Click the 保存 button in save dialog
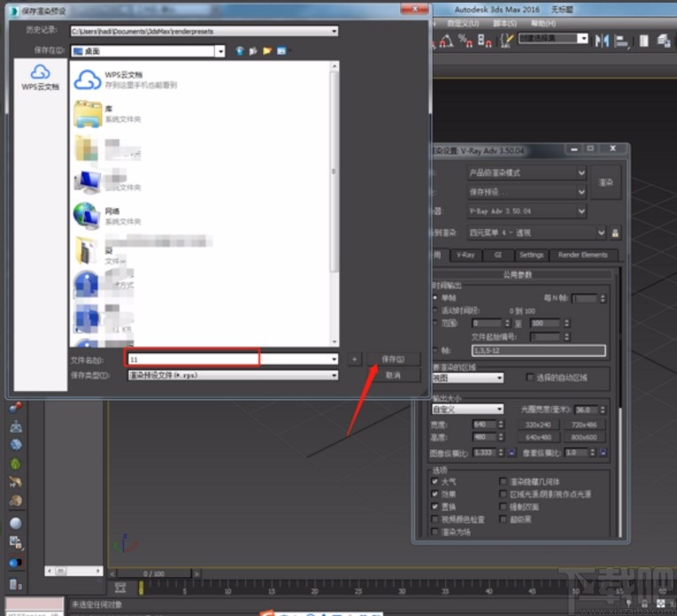This screenshot has height=616, width=677. pyautogui.click(x=393, y=359)
